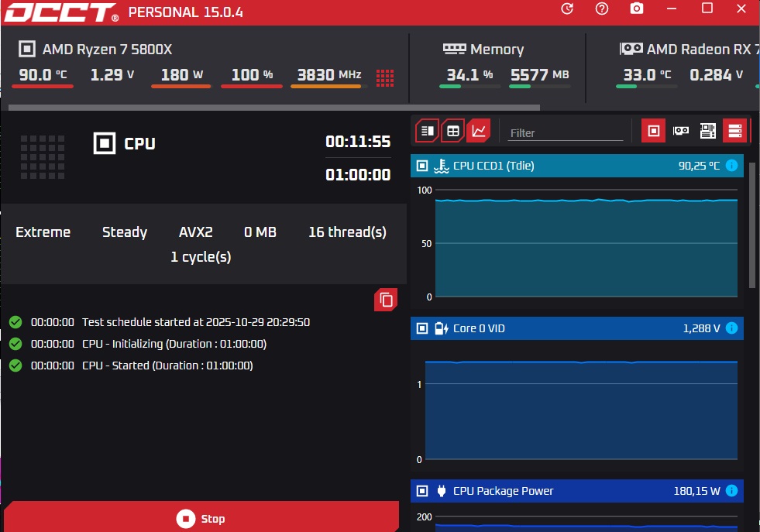The width and height of the screenshot is (760, 532).
Task: Click the power plug icon in CPU Package Power
Action: (x=441, y=491)
